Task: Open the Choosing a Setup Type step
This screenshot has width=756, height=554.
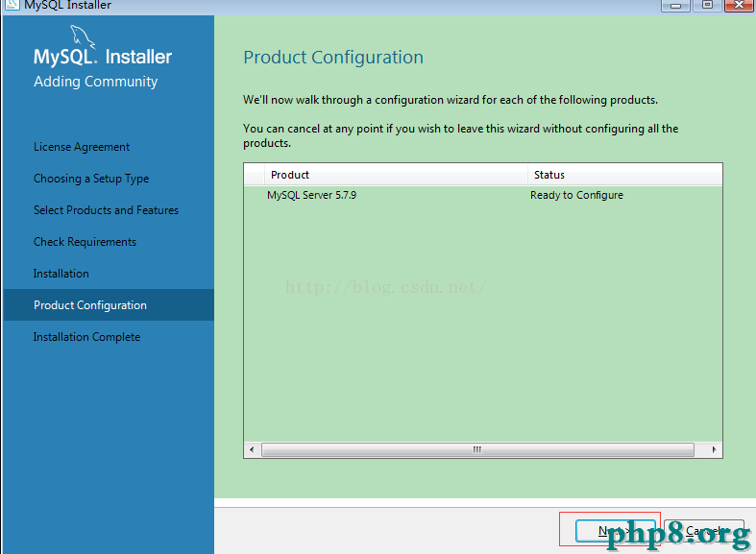Action: [x=91, y=179]
